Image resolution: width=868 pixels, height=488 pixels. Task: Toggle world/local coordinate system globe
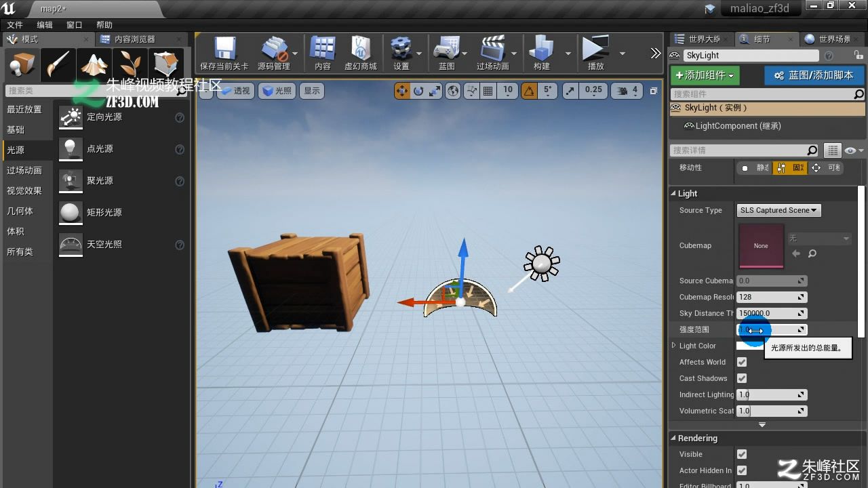453,91
